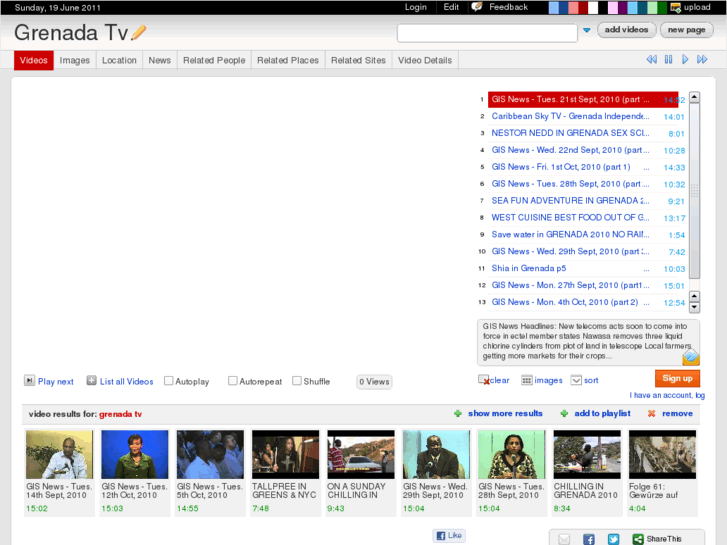Enable the Autorepeat checkbox
Viewport: 727px width, 545px height.
tap(233, 381)
